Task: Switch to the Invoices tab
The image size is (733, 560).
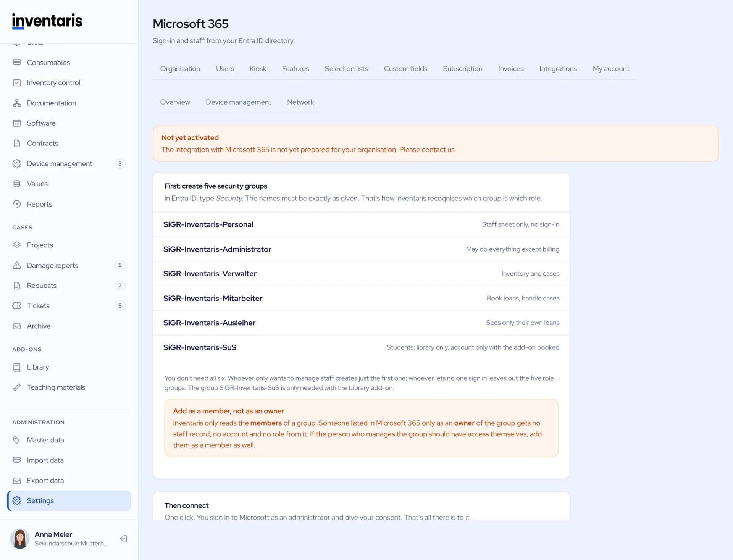Action: coord(511,69)
